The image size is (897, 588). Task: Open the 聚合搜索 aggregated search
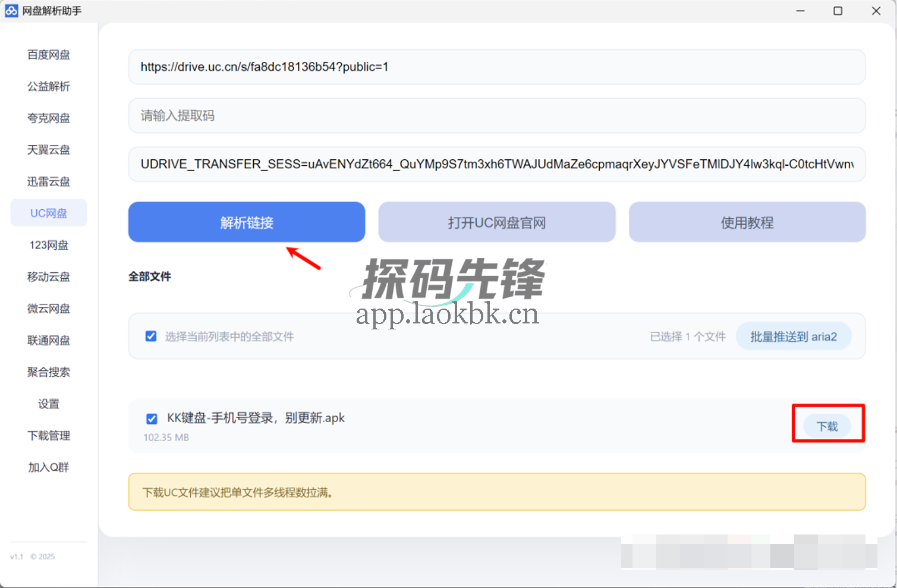[48, 372]
